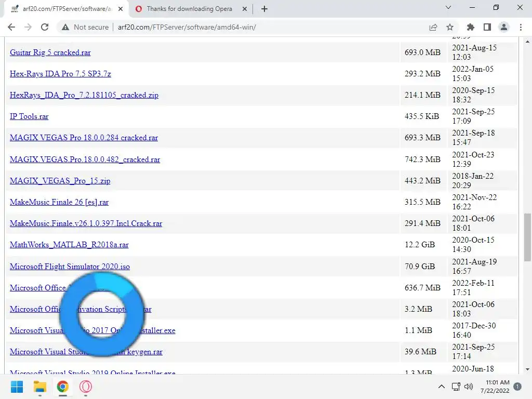The image size is (532, 399).
Task: Open Visual Studio 2017 Online Installer.exe link
Action: tap(92, 330)
